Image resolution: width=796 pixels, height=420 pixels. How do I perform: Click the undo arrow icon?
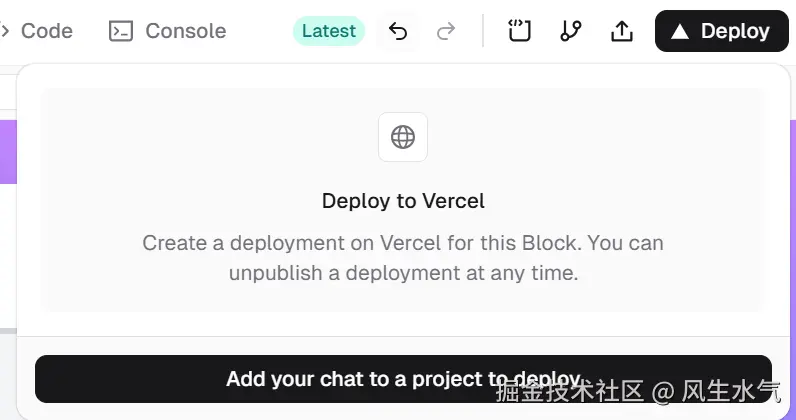coord(398,31)
